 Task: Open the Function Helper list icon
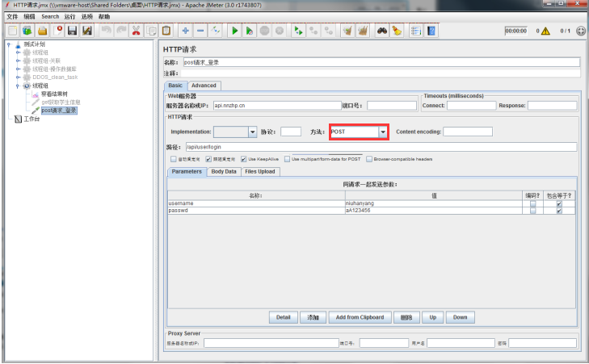pos(416,31)
